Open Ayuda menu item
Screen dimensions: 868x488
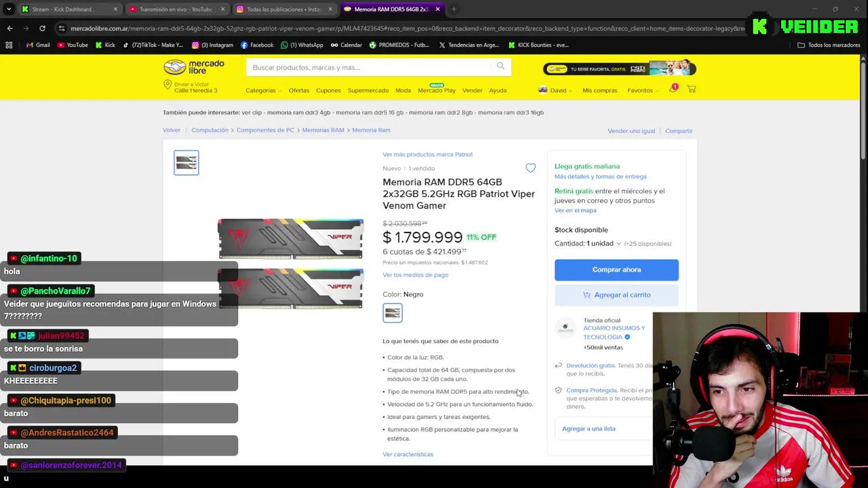[498, 90]
